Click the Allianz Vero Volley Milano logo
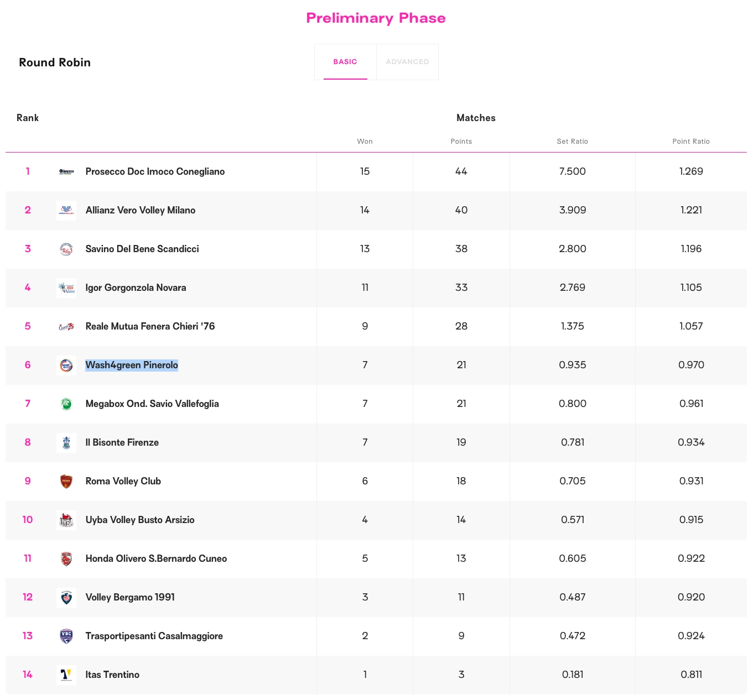The image size is (748, 700). coord(66,211)
